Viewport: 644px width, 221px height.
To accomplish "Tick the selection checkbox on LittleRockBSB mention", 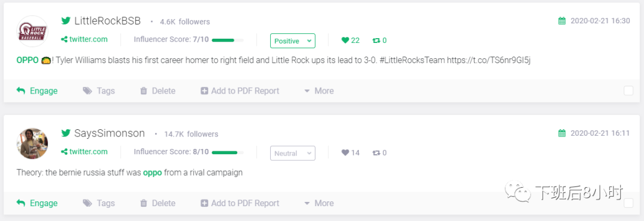I will [x=628, y=91].
